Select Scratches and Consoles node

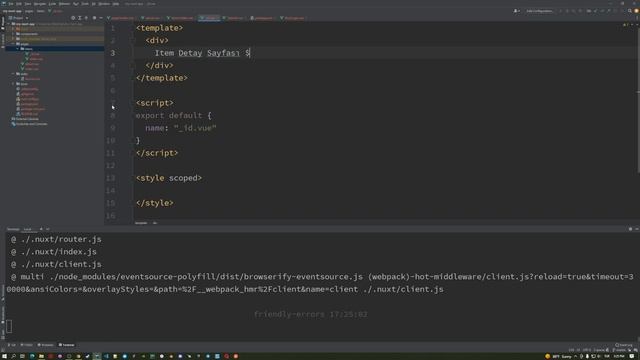point(29,124)
